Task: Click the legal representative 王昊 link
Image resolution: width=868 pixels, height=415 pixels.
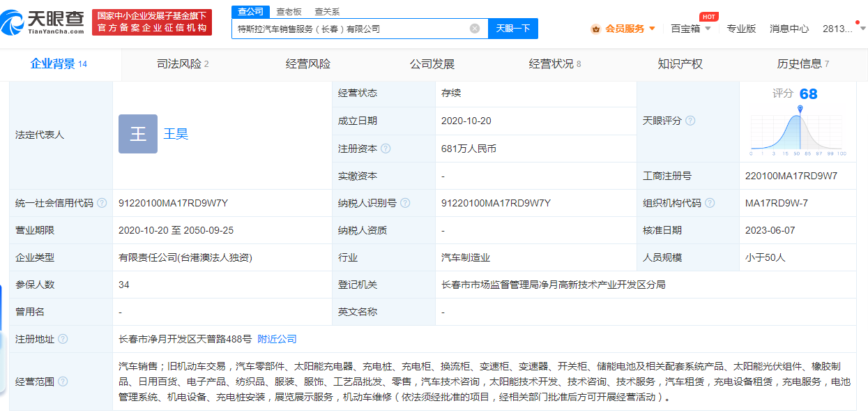Action: tap(176, 134)
